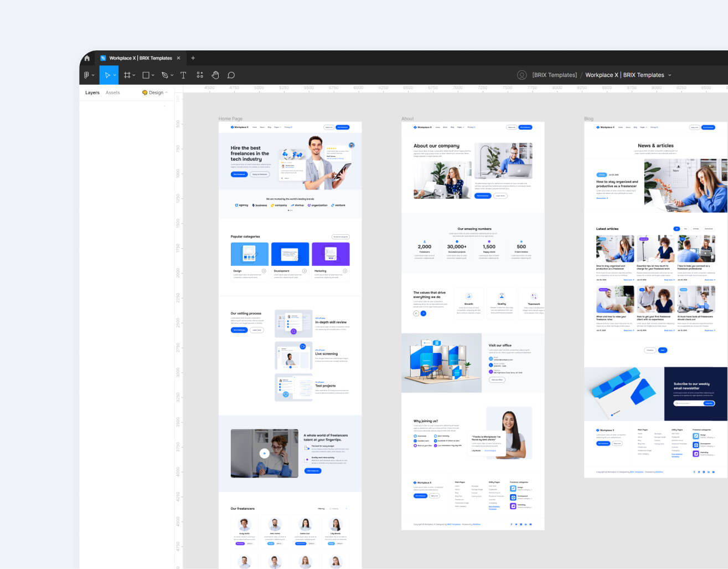
Task: Select the Test projects heading
Action: point(325,386)
